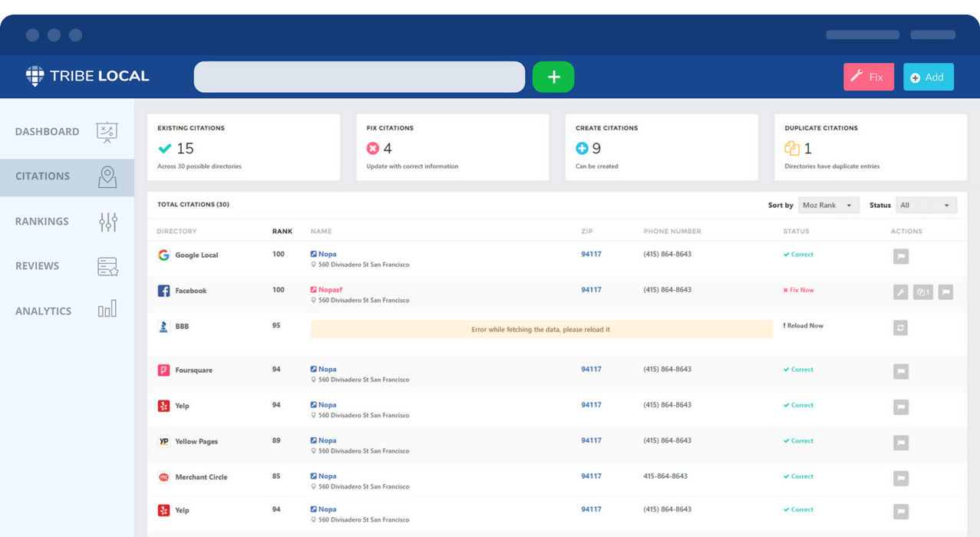The image size is (980, 537).
Task: Click zip 94117 in Google Local row
Action: [591, 254]
